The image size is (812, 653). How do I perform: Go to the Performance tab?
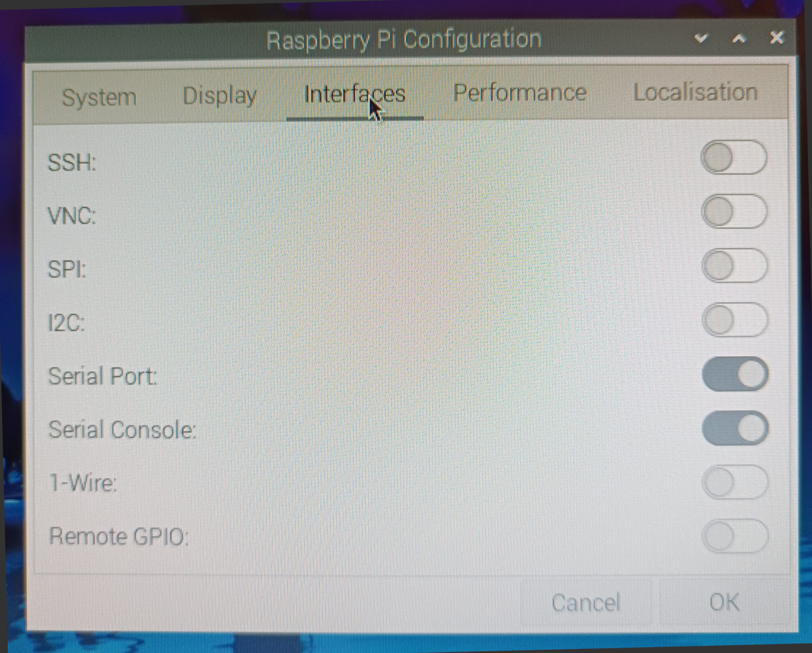pyautogui.click(x=520, y=93)
